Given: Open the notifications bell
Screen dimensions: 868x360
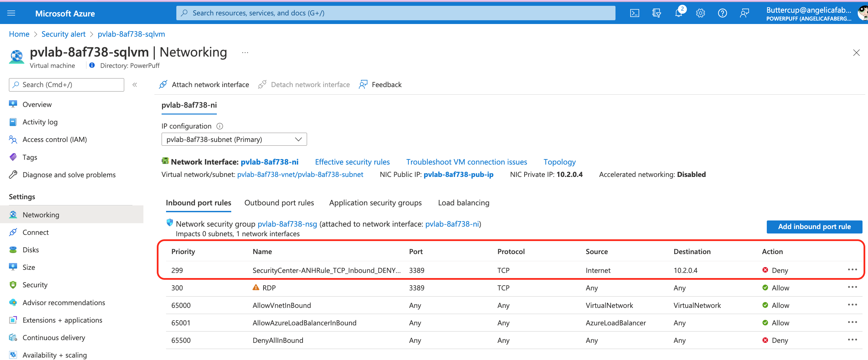Looking at the screenshot, I should coord(678,13).
